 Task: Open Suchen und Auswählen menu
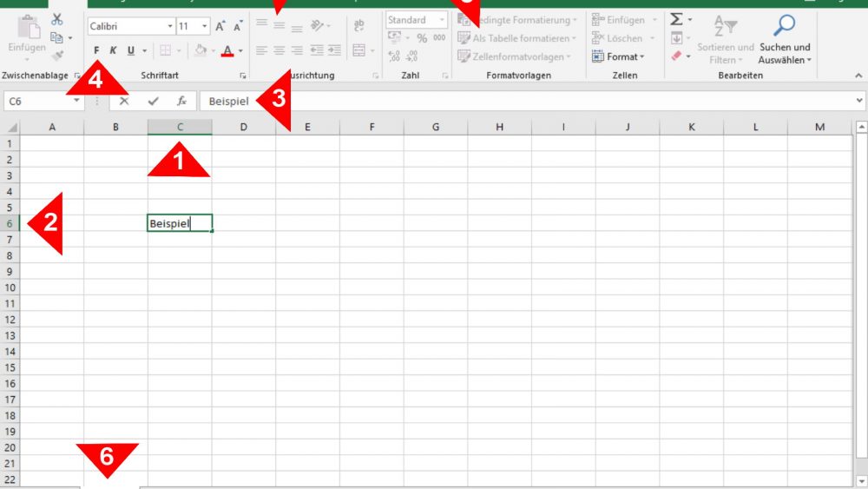pos(784,53)
